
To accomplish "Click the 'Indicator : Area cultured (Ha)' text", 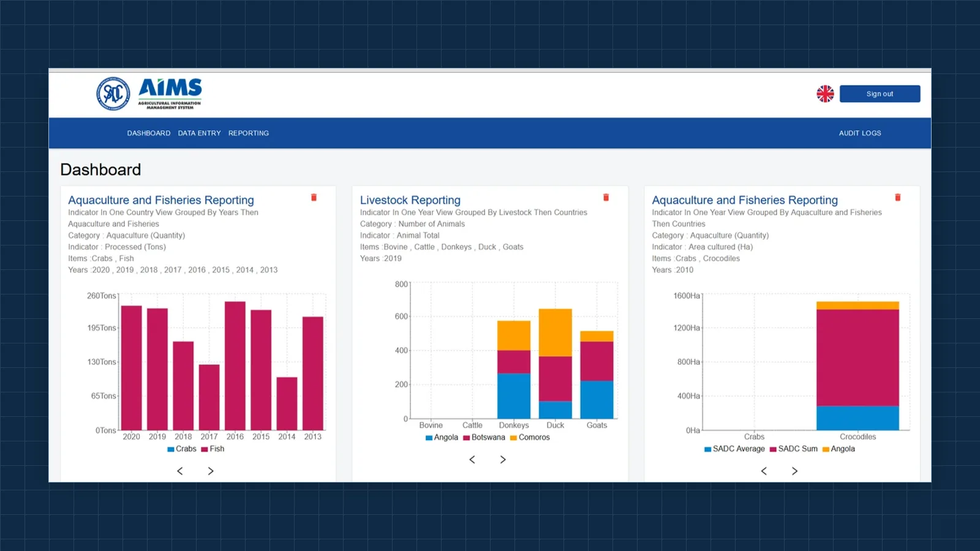I will pos(703,247).
